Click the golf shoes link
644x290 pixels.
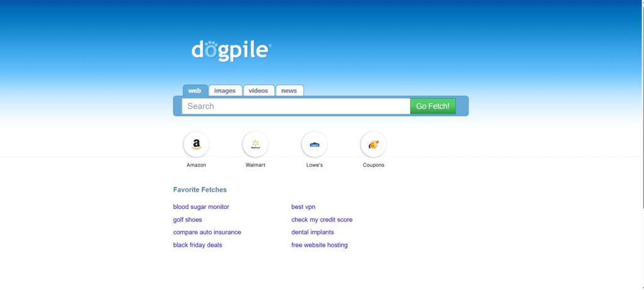(187, 220)
